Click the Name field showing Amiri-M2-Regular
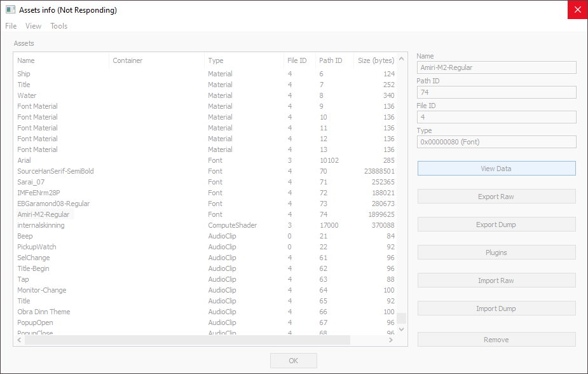 pos(496,67)
